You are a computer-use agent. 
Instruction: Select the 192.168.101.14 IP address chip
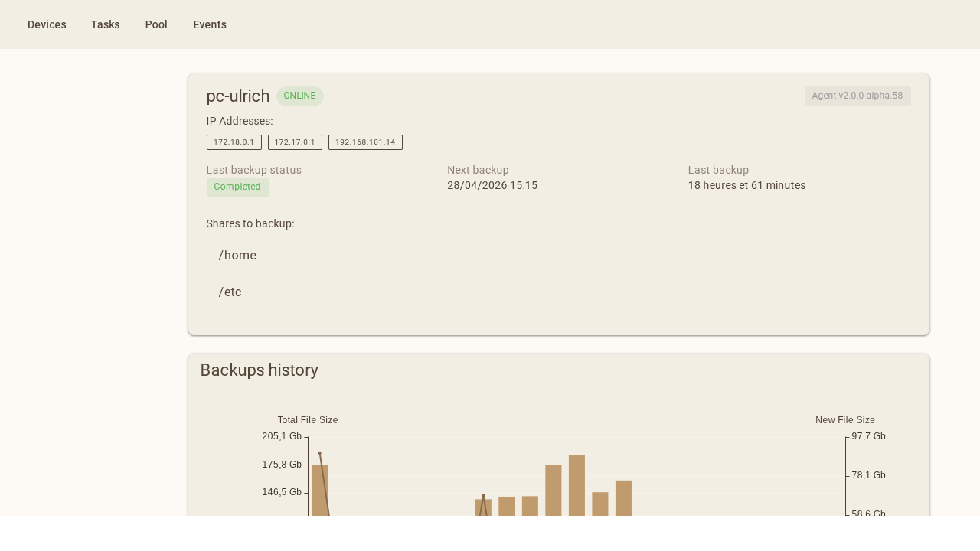365,142
